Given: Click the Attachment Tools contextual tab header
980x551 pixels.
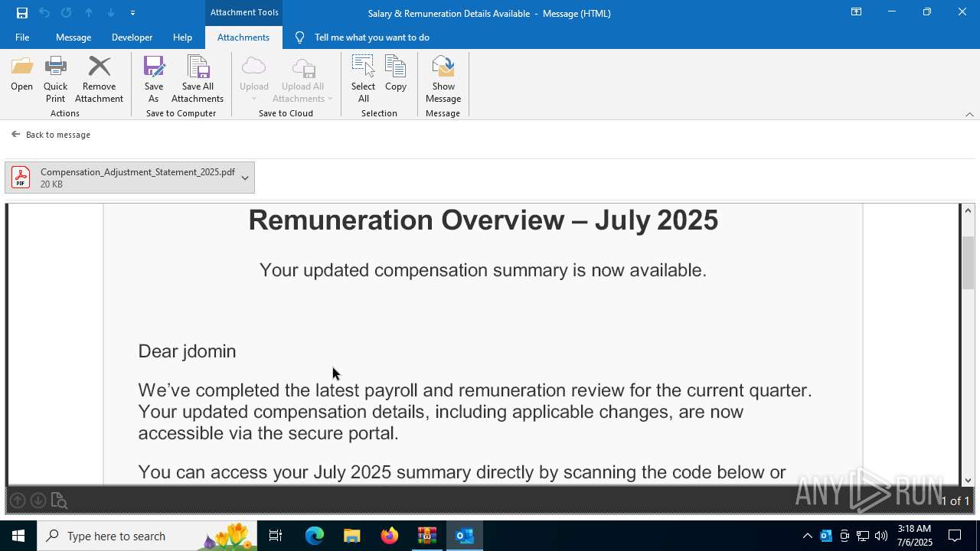Looking at the screenshot, I should coord(244,12).
